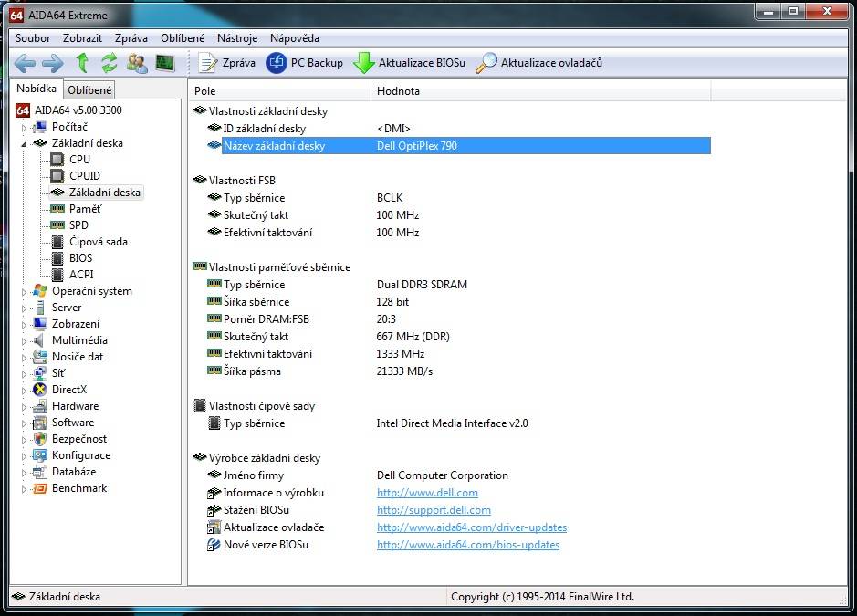
Task: Open the Zobrazit menu
Action: [x=82, y=38]
